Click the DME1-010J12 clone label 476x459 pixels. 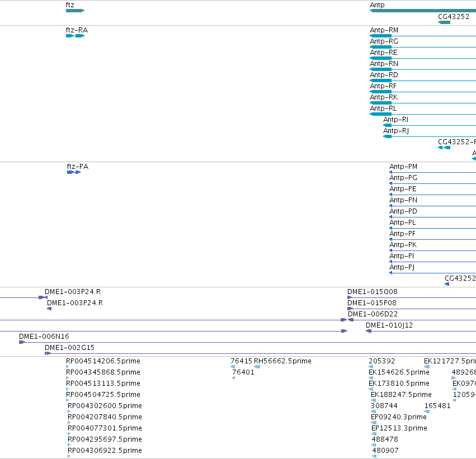pyautogui.click(x=389, y=325)
